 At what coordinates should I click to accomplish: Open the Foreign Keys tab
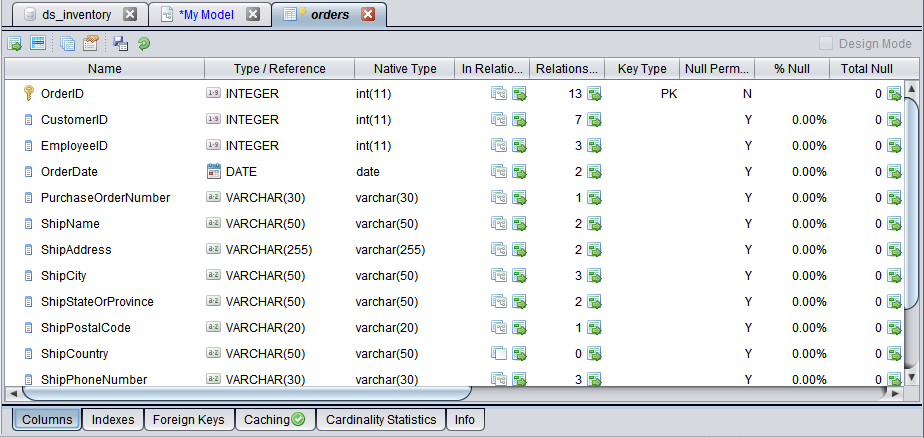[x=189, y=420]
